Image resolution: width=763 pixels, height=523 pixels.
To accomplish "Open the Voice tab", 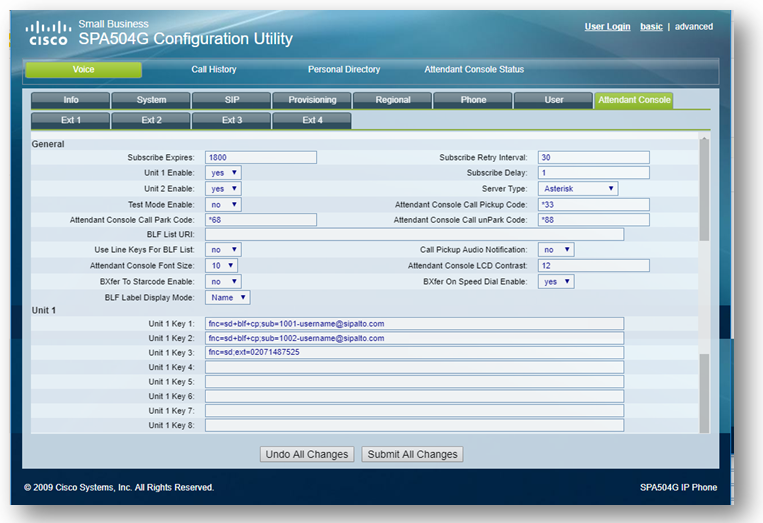I will click(x=84, y=70).
